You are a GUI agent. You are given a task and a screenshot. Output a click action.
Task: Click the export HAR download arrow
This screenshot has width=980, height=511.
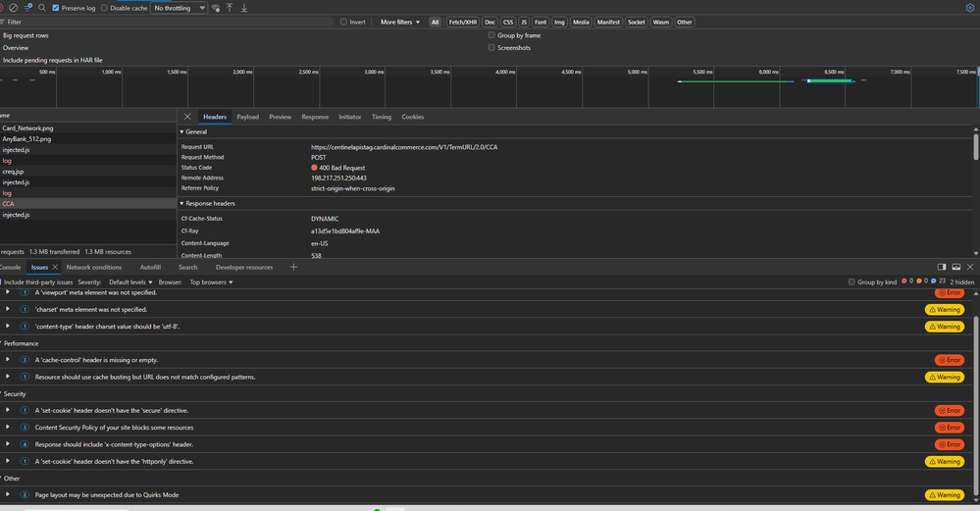[x=243, y=8]
